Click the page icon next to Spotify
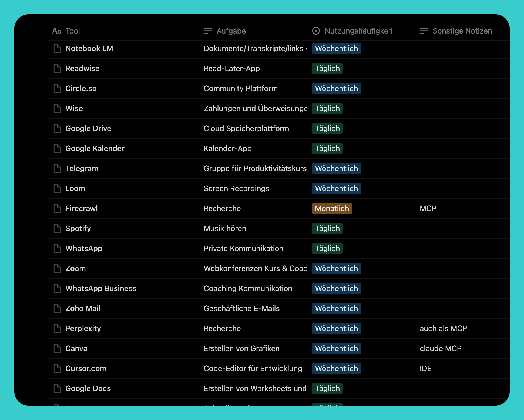 [57, 229]
